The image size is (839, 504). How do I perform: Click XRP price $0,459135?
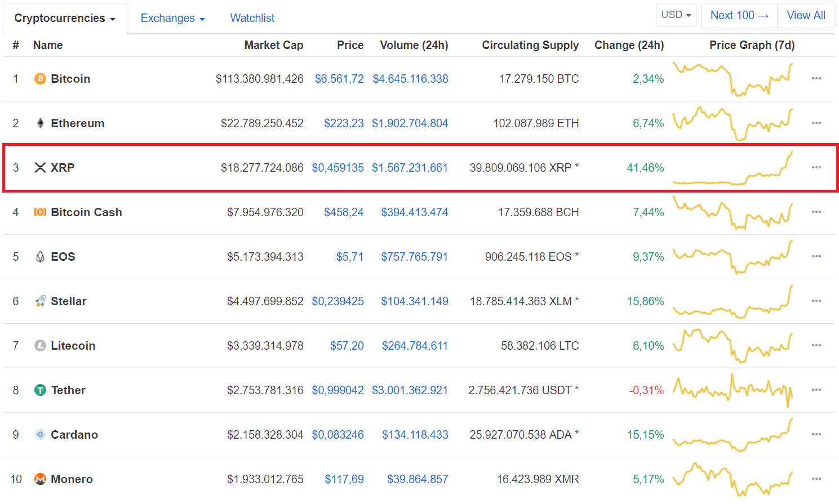point(338,168)
